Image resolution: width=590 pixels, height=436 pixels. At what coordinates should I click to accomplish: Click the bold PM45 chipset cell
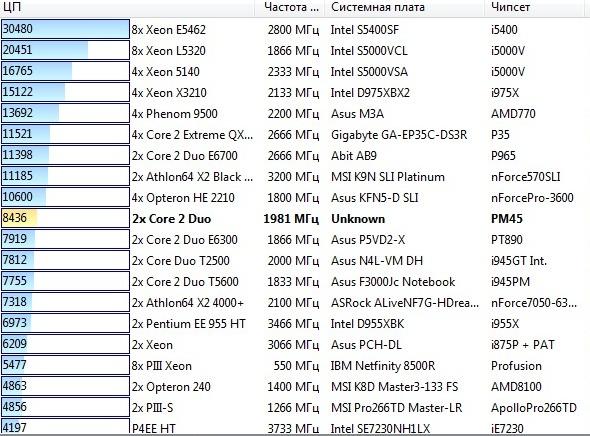click(x=506, y=219)
